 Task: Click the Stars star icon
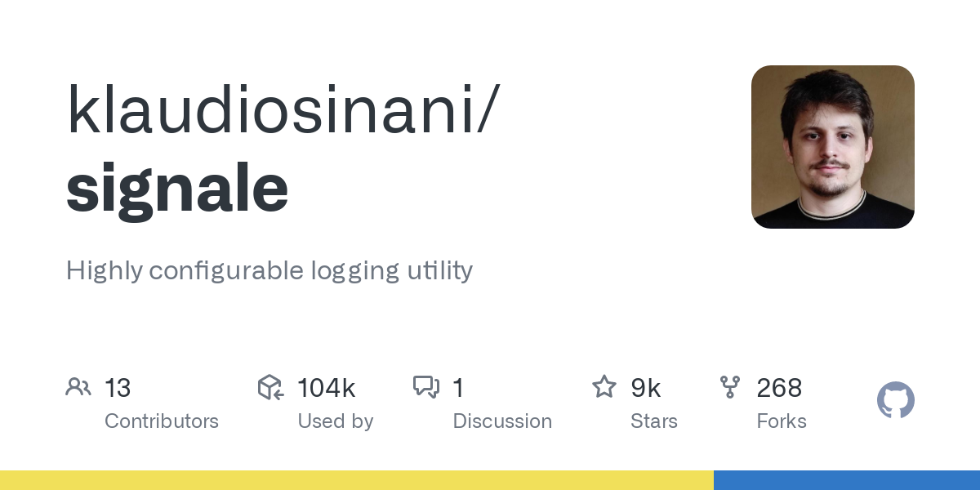604,386
